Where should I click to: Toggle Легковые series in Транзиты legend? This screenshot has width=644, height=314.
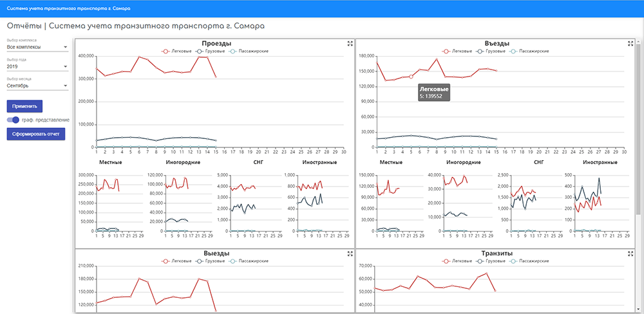click(x=457, y=261)
